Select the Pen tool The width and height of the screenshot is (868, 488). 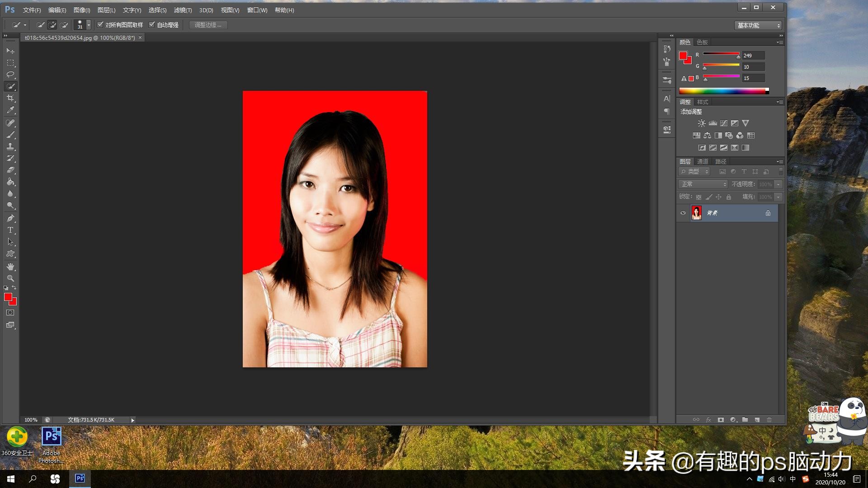click(10, 218)
